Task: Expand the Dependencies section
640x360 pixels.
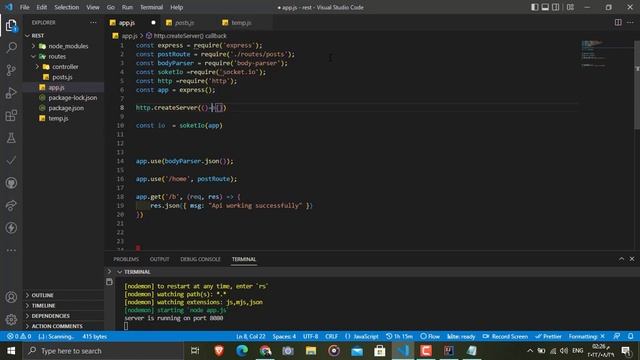Action: coord(63,316)
